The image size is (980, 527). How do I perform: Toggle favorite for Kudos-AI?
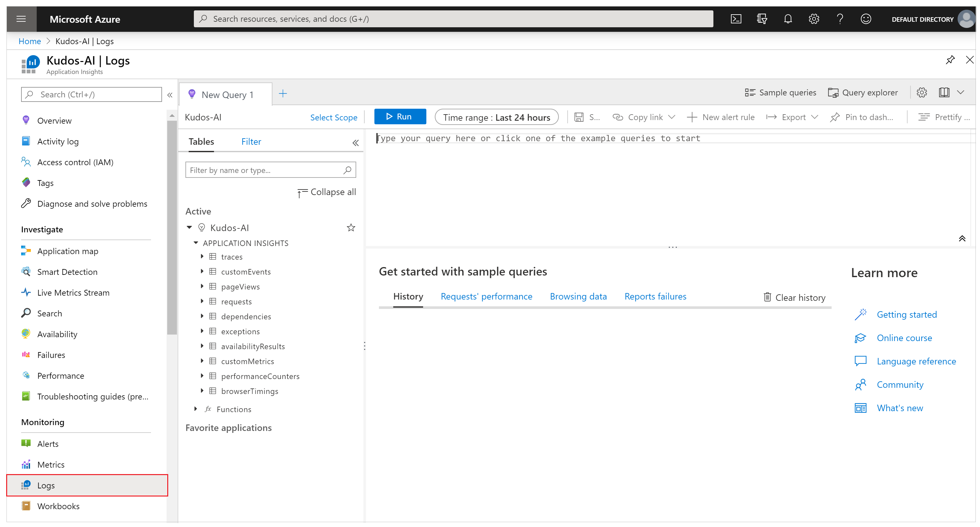click(351, 228)
